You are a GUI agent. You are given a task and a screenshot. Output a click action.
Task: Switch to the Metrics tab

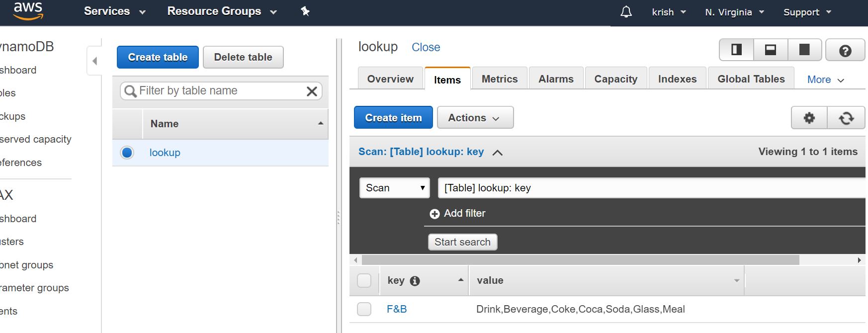[x=500, y=79]
